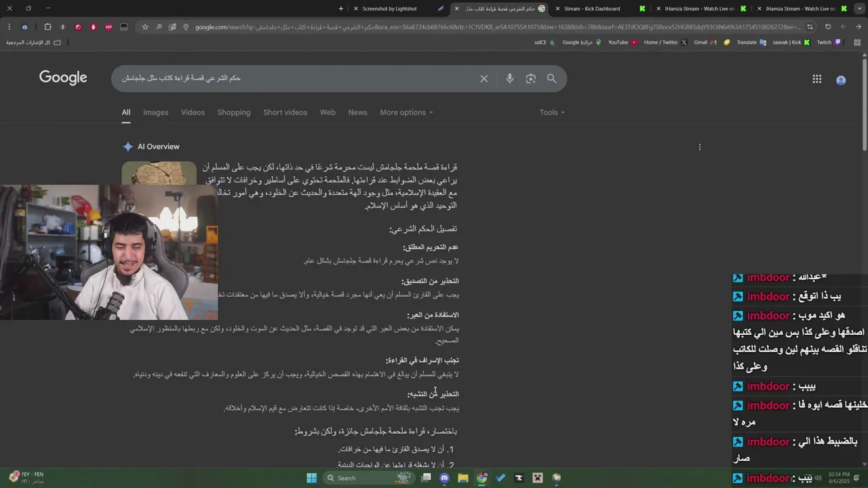Switch to the Videos tab
The width and height of the screenshot is (868, 488).
[193, 113]
